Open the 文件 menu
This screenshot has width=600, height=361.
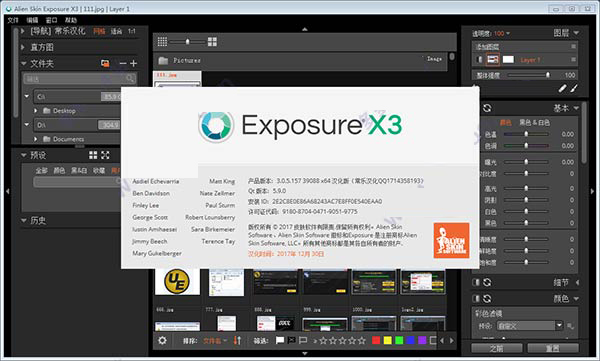point(13,20)
